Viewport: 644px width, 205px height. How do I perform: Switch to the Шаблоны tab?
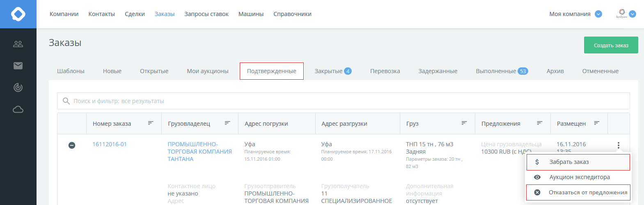click(71, 71)
